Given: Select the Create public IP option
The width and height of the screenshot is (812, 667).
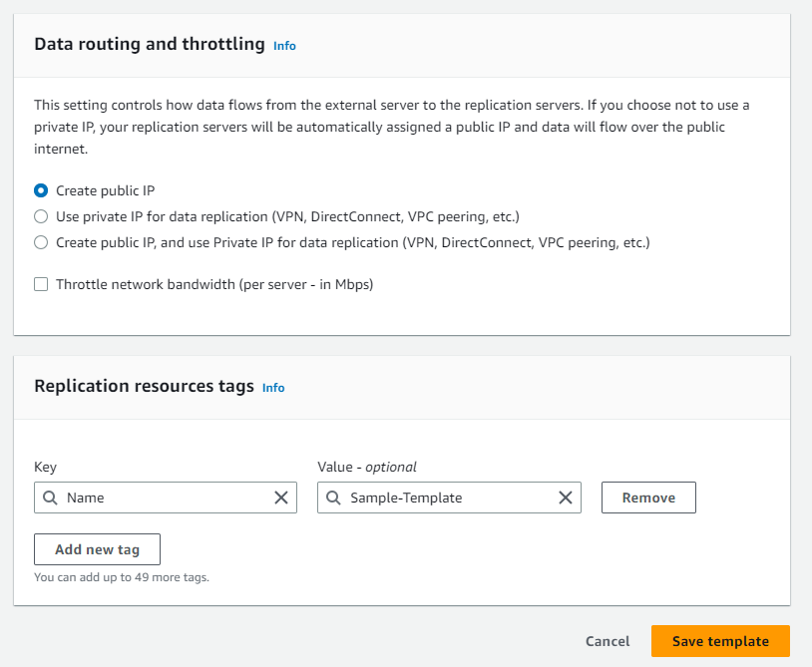Looking at the screenshot, I should pos(41,190).
